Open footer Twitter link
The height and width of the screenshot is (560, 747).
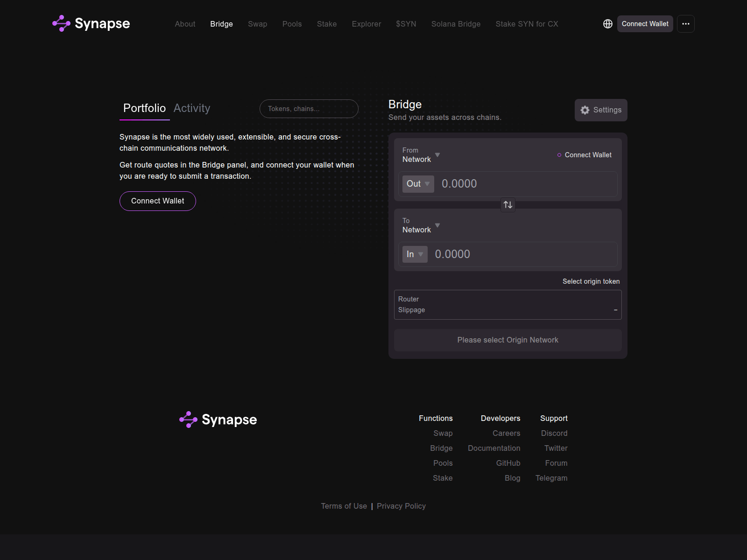point(556,448)
